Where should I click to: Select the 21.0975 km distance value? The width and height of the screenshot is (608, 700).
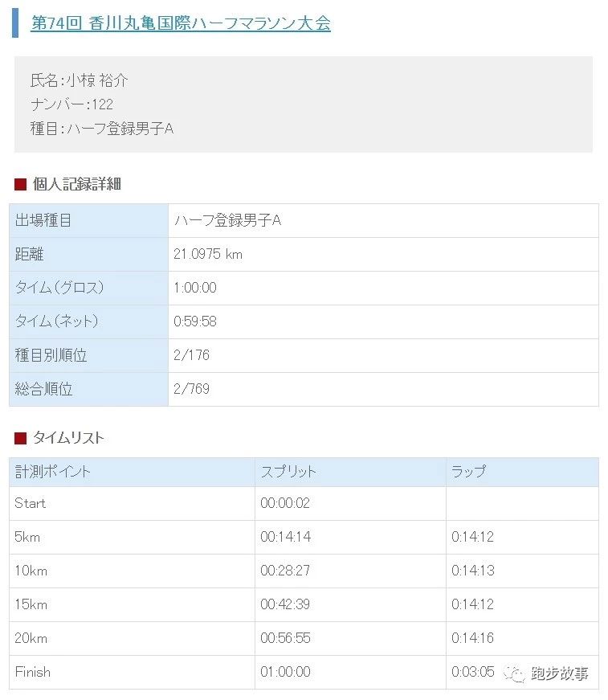point(208,255)
